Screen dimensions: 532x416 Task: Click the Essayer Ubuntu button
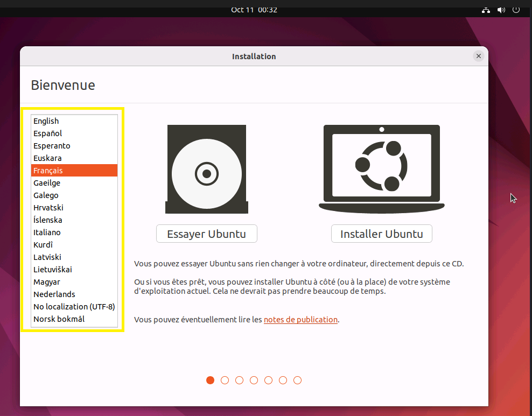[206, 234]
